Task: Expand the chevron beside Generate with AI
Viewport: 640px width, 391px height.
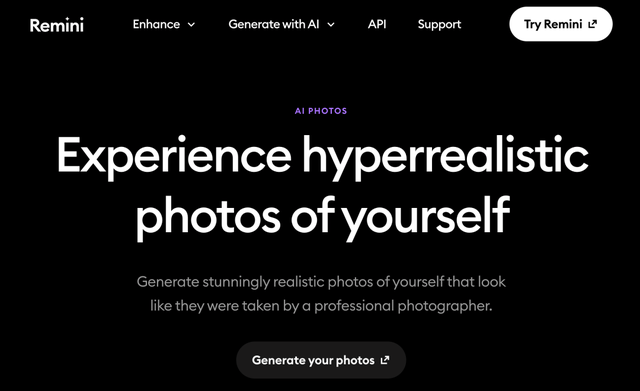Action: click(x=331, y=25)
